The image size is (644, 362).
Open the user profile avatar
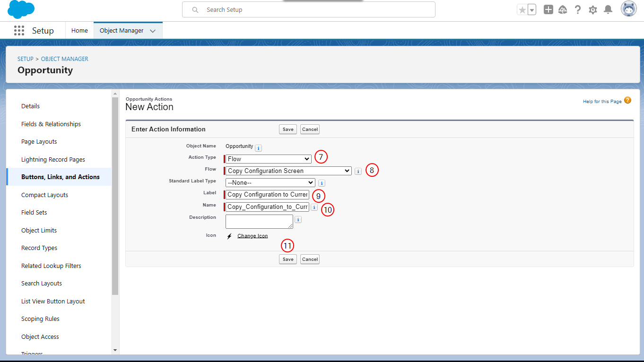click(629, 9)
